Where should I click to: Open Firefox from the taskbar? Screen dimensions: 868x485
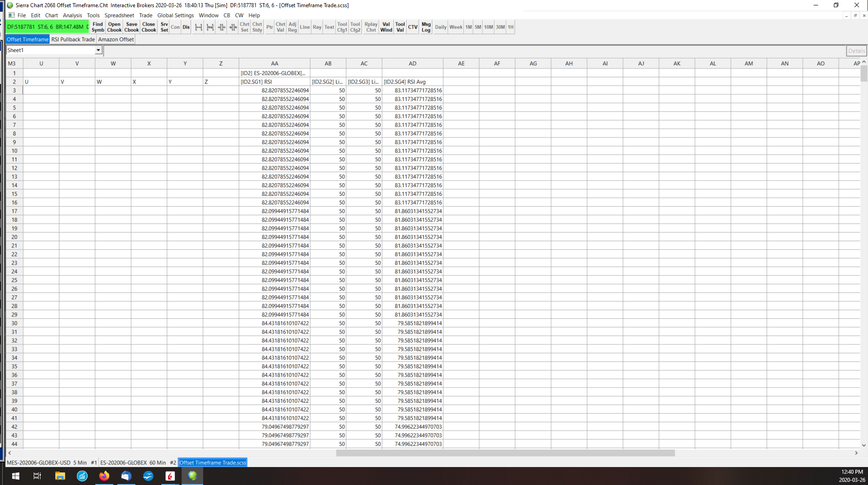[x=104, y=476]
